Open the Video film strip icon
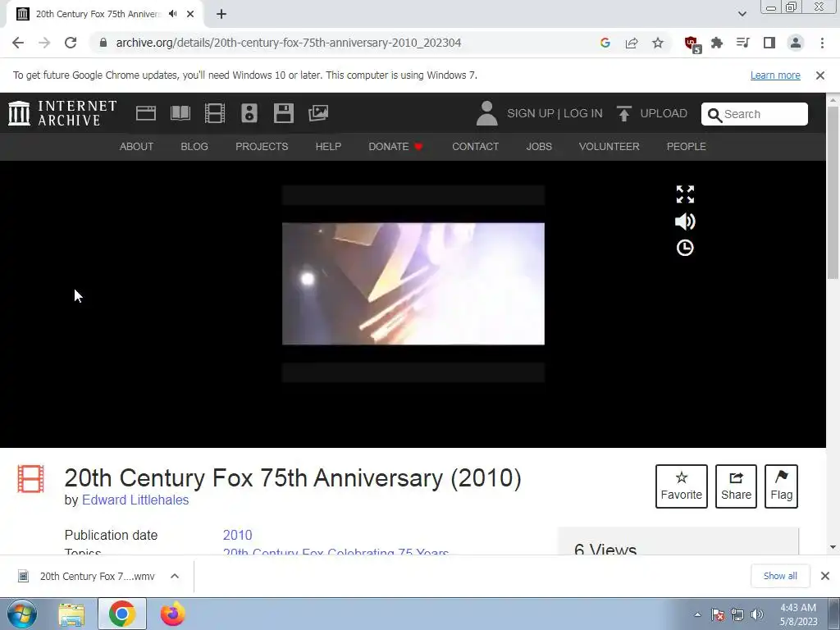Screen dimensions: 840x630 coord(215,113)
